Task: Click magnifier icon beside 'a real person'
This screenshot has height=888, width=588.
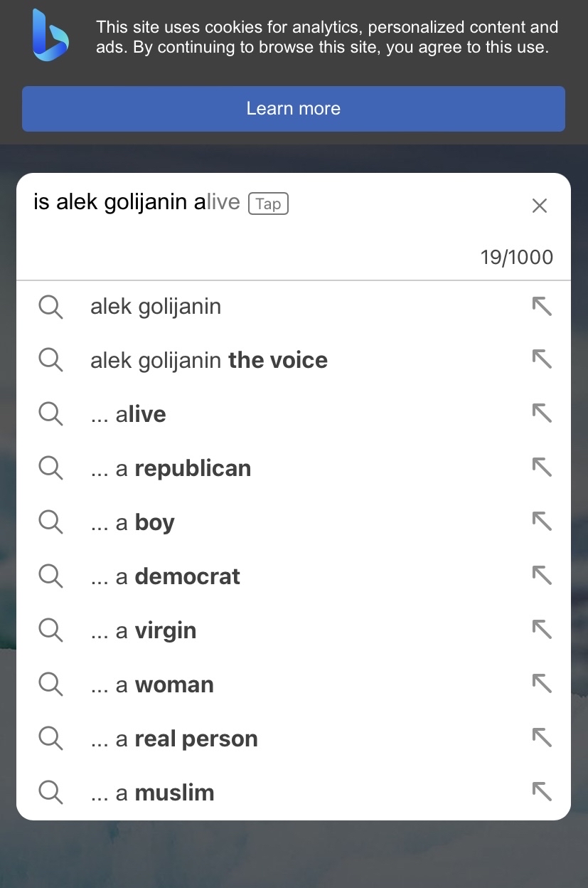Action: coord(50,739)
